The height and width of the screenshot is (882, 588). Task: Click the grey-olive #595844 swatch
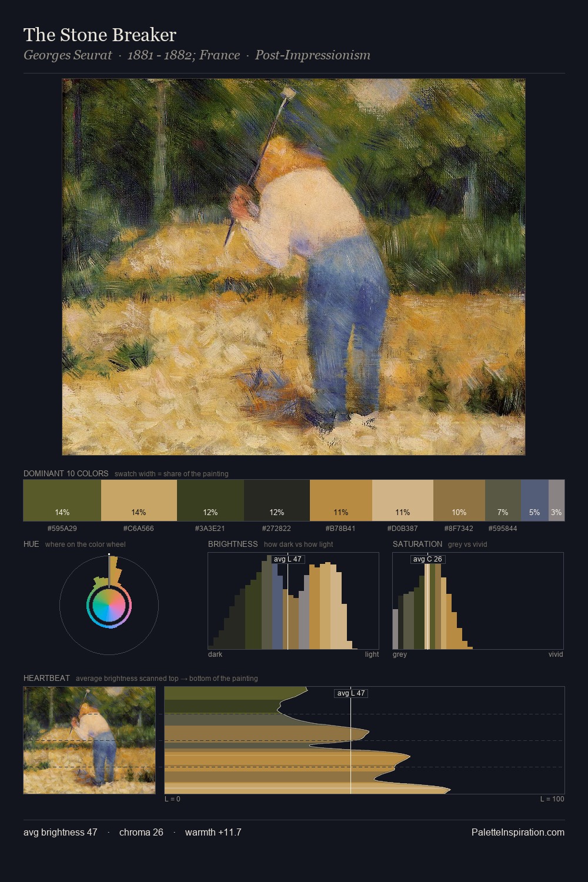pos(503,500)
